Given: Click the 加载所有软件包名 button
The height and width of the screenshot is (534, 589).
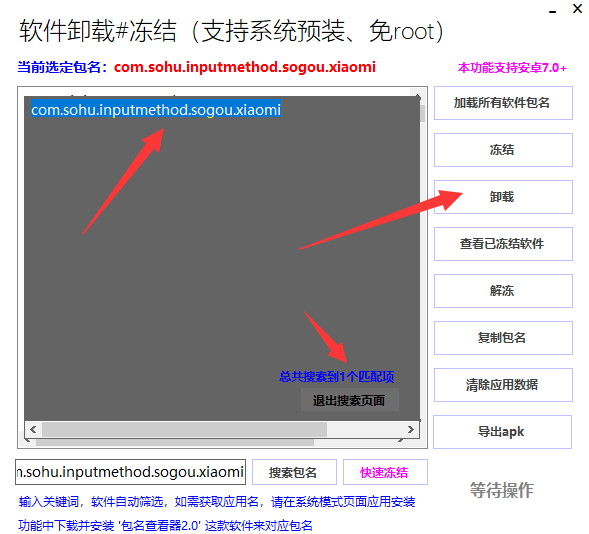Looking at the screenshot, I should tap(503, 103).
